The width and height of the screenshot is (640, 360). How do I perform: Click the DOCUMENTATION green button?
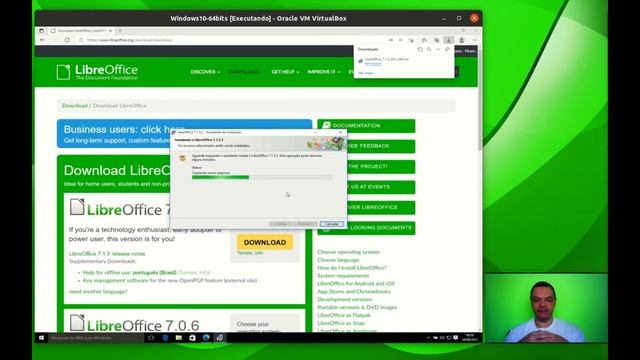click(366, 126)
